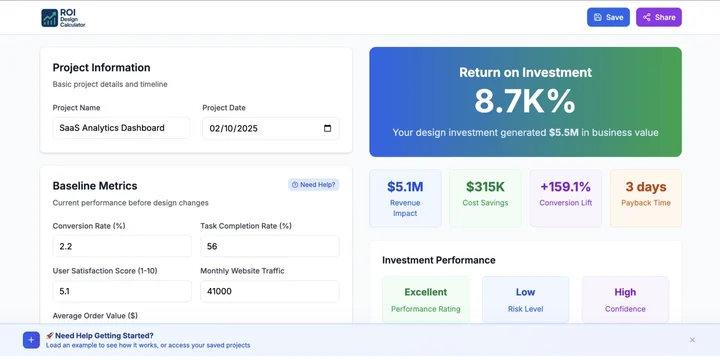This screenshot has height=360, width=720.
Task: Click the High Confidence card
Action: pyautogui.click(x=625, y=299)
